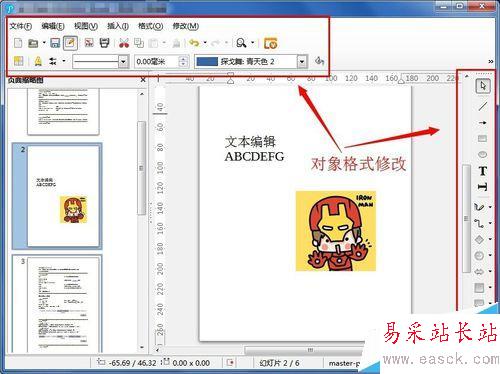This screenshot has height=374, width=500.
Task: Click the orange clock toolbar icon
Action: pos(270,43)
